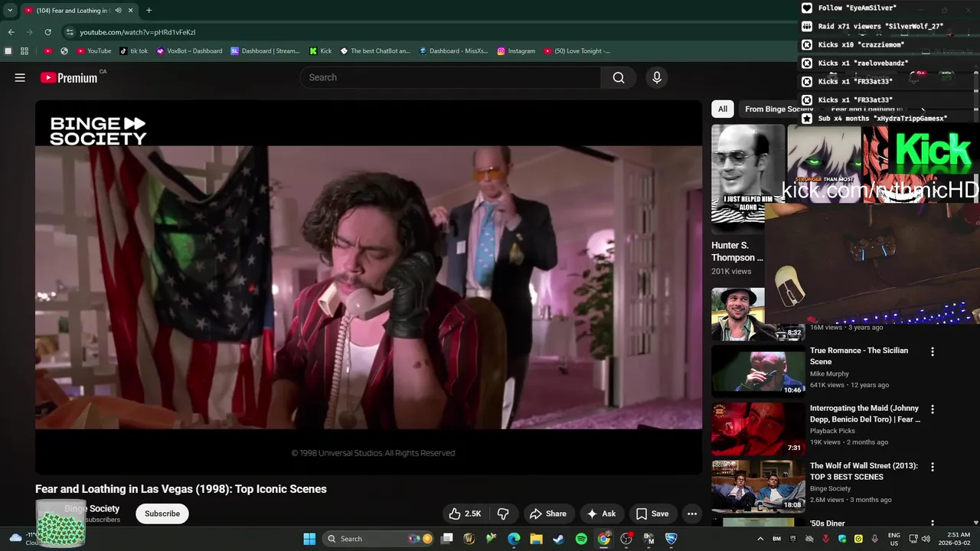Open the Hunter S. Thompson video thumbnail

pyautogui.click(x=737, y=178)
